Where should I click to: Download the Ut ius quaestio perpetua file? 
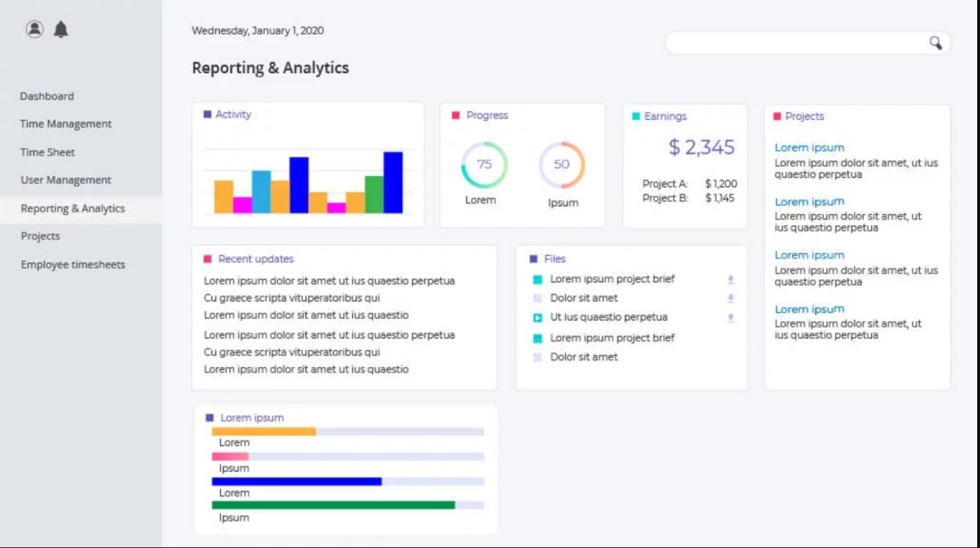(731, 317)
